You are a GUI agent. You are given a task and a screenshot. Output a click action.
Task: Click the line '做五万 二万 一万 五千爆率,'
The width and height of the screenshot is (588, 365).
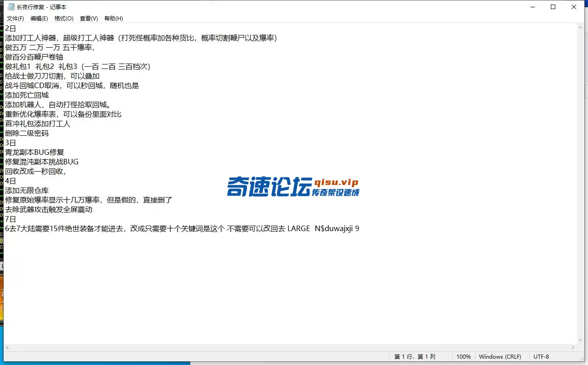pos(50,48)
